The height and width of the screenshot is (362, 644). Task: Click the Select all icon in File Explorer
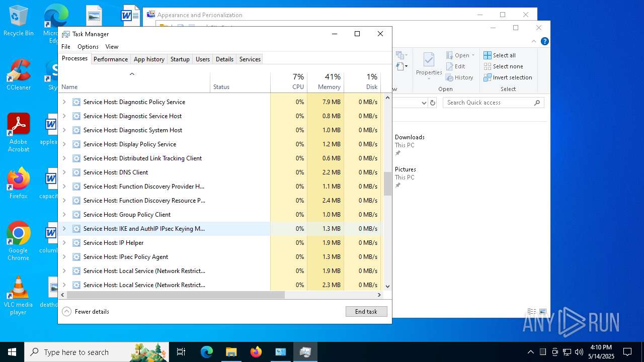click(x=487, y=55)
